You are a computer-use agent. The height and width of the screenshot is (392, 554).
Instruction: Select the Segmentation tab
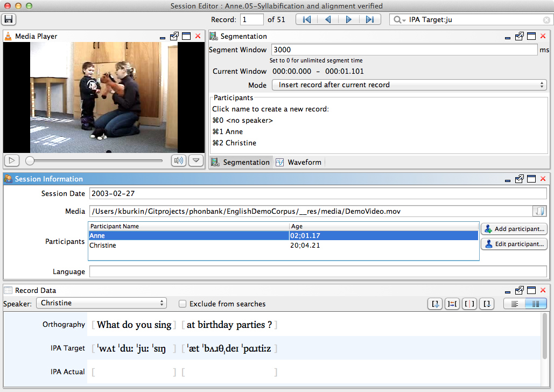[241, 162]
